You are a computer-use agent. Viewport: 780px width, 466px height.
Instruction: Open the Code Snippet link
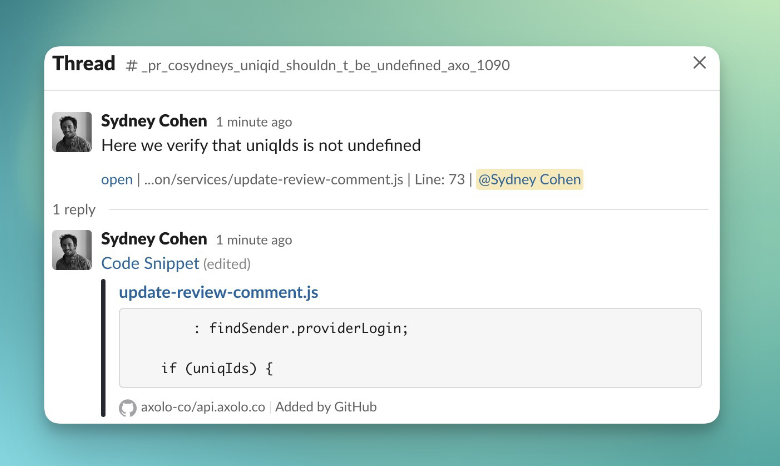pos(150,264)
